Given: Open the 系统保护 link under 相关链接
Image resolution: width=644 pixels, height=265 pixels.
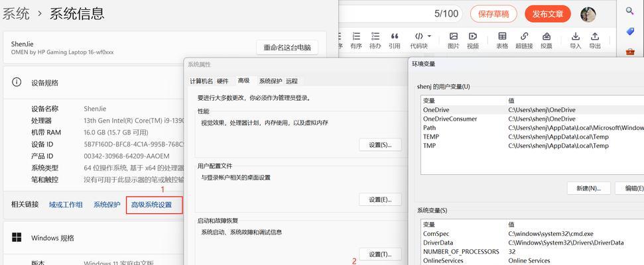Looking at the screenshot, I should tap(107, 205).
